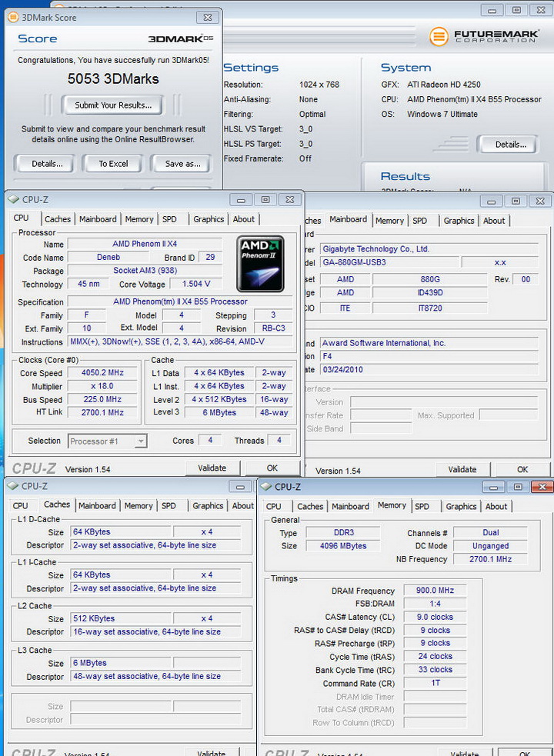Switch to Mainboard tab in CPU window
The height and width of the screenshot is (756, 554).
[98, 219]
